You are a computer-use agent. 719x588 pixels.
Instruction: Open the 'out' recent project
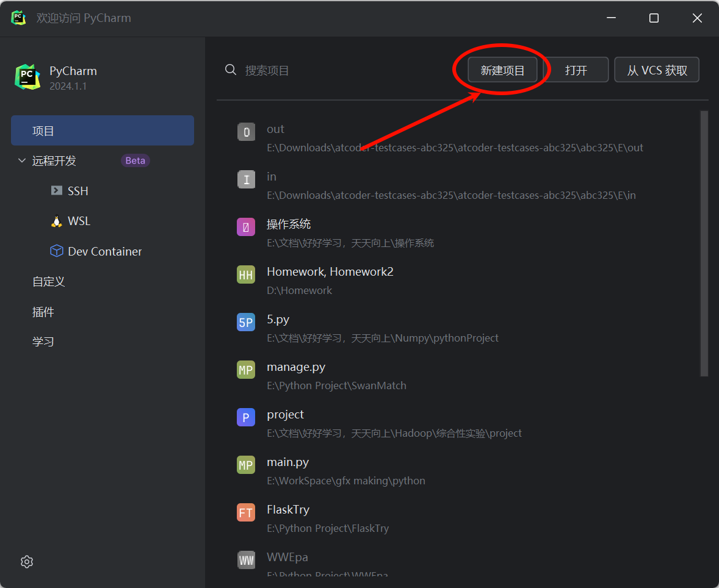[458, 138]
